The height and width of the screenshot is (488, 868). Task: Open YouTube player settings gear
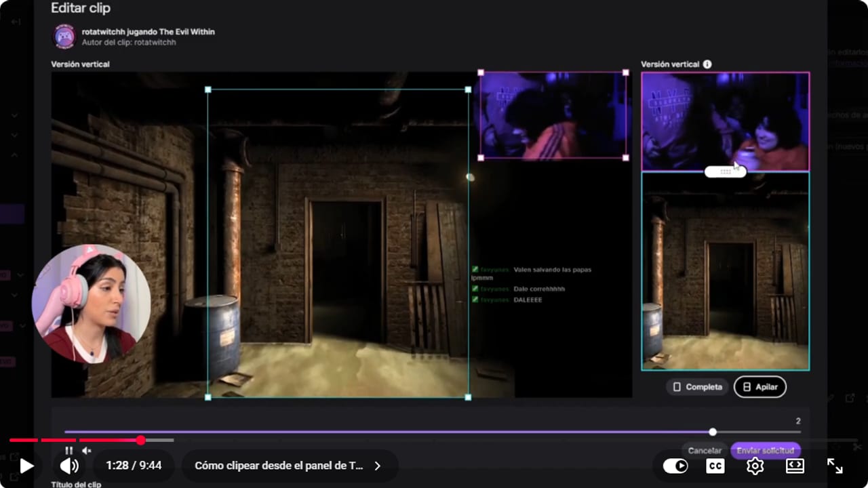755,466
